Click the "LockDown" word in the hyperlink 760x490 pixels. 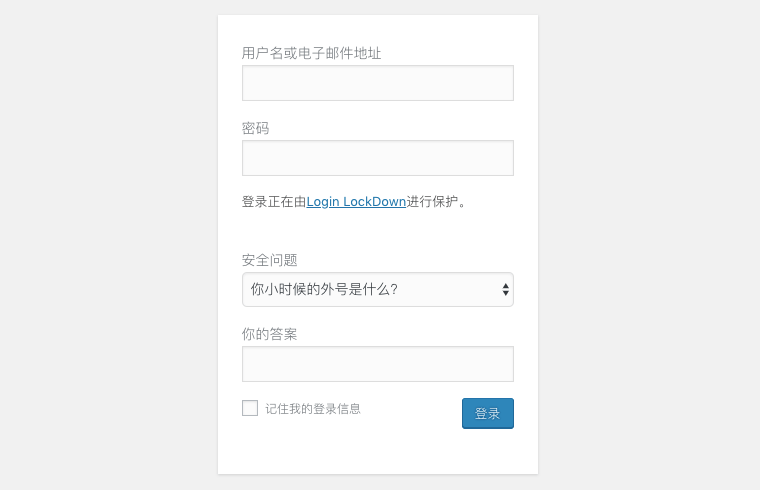(375, 202)
